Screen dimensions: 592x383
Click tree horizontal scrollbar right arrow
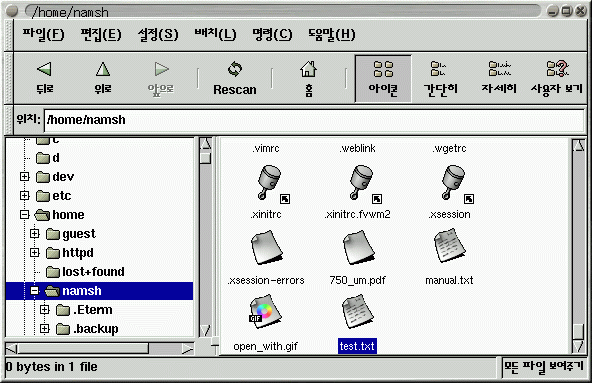point(187,348)
